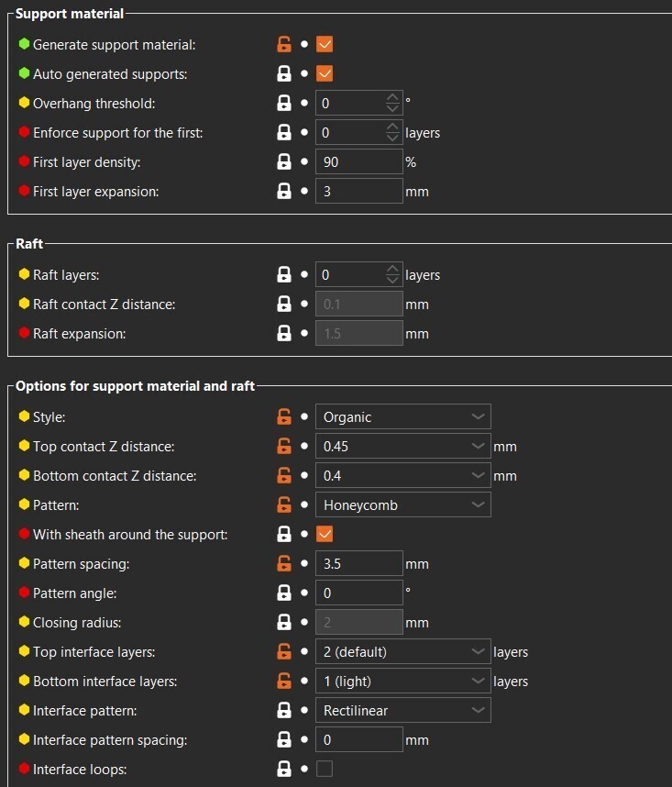Click the orange unlocked lock icon for Style
The image size is (672, 787).
click(x=284, y=416)
